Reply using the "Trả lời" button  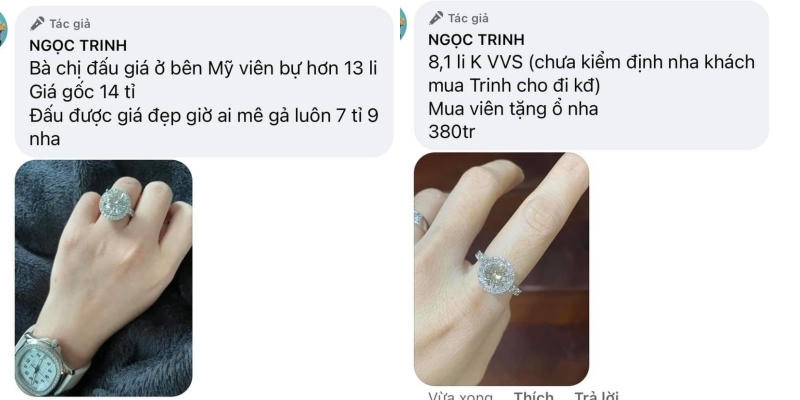[x=596, y=396]
